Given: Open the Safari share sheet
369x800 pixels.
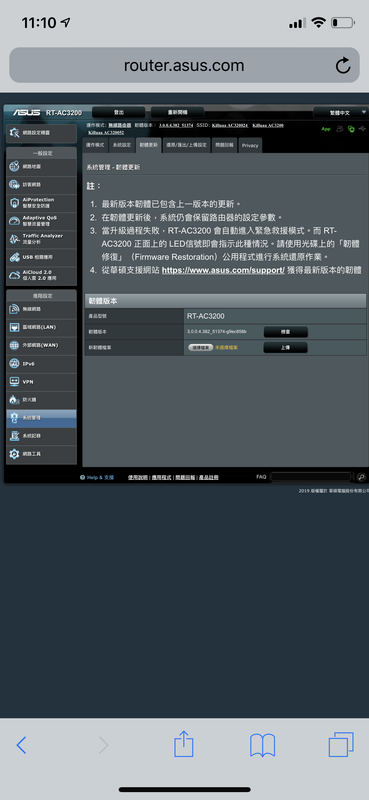Looking at the screenshot, I should 184,744.
